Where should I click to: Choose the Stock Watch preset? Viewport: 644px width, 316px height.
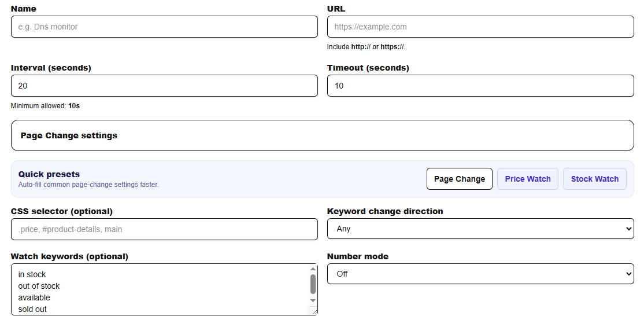coord(595,179)
